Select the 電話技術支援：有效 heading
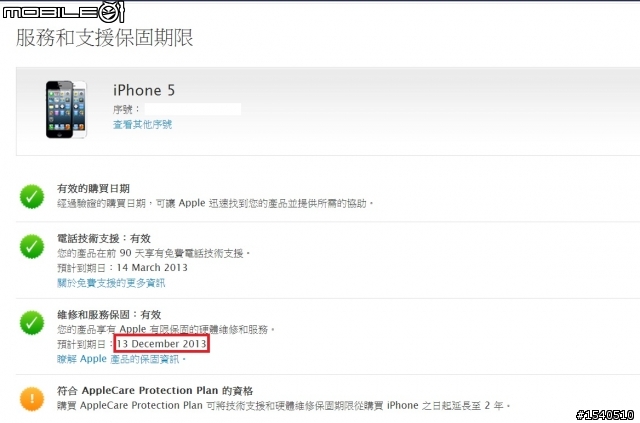 pos(104,238)
